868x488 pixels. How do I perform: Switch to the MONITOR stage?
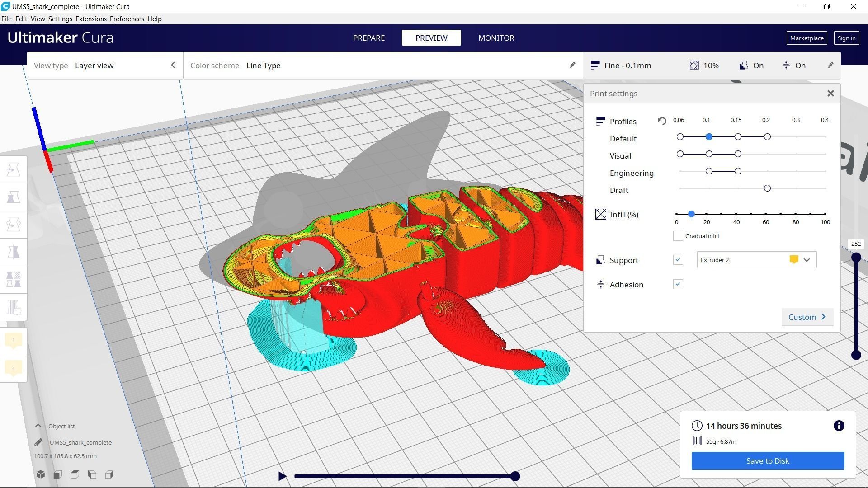coord(496,38)
